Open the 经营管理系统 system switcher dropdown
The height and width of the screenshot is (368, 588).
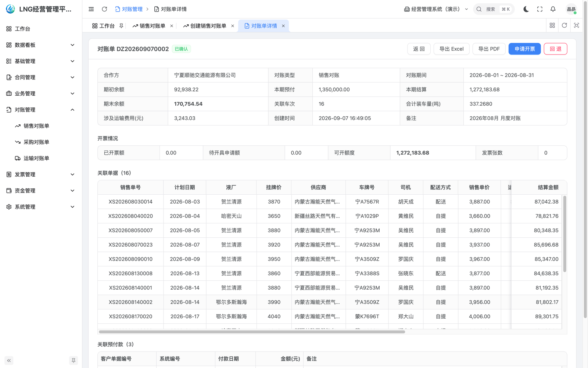436,9
